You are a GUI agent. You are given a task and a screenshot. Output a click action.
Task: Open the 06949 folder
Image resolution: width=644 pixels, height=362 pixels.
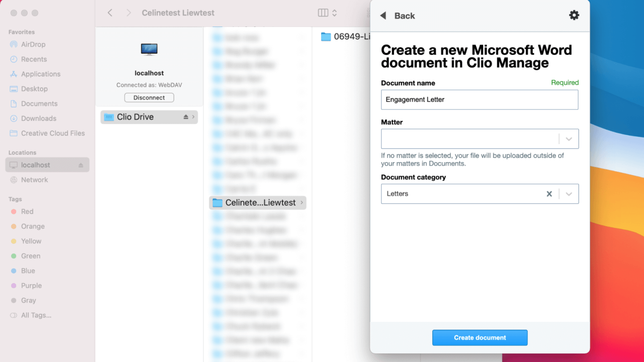(345, 37)
